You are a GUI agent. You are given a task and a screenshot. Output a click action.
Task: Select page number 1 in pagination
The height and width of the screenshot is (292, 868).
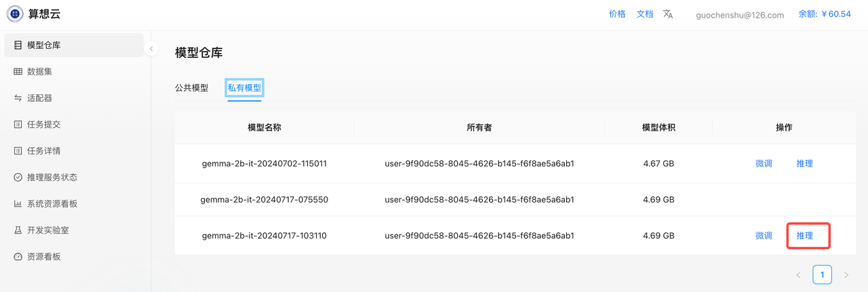coord(822,275)
